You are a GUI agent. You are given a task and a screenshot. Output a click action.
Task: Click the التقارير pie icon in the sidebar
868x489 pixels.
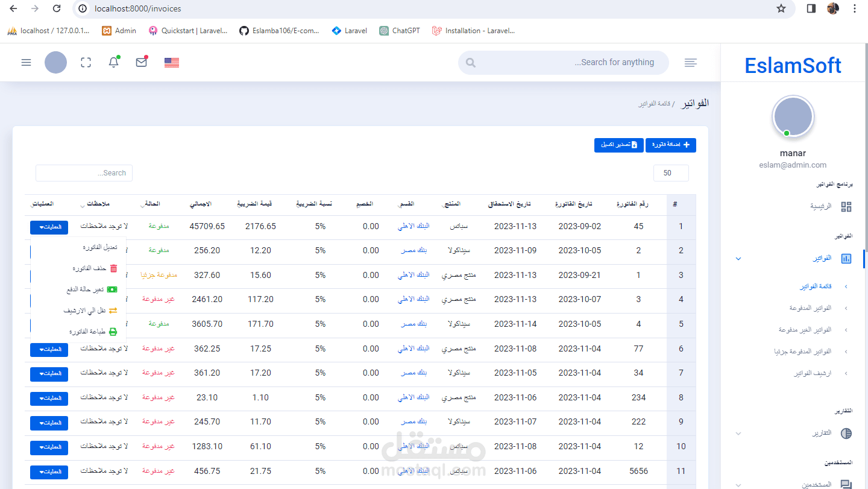846,434
